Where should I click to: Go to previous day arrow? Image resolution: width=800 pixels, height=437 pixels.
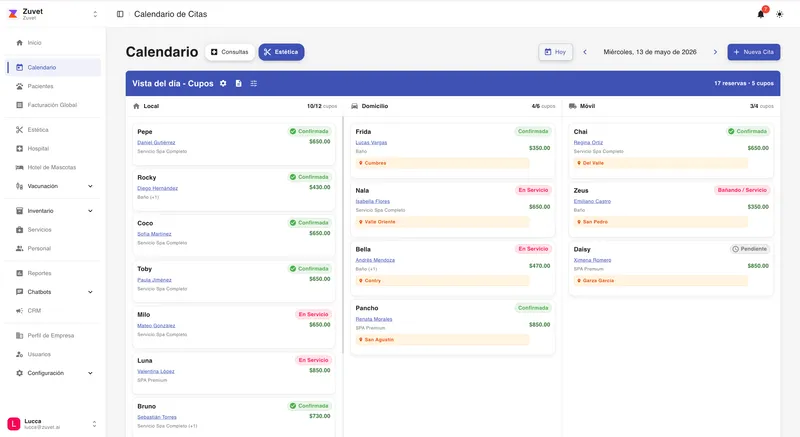click(x=585, y=52)
